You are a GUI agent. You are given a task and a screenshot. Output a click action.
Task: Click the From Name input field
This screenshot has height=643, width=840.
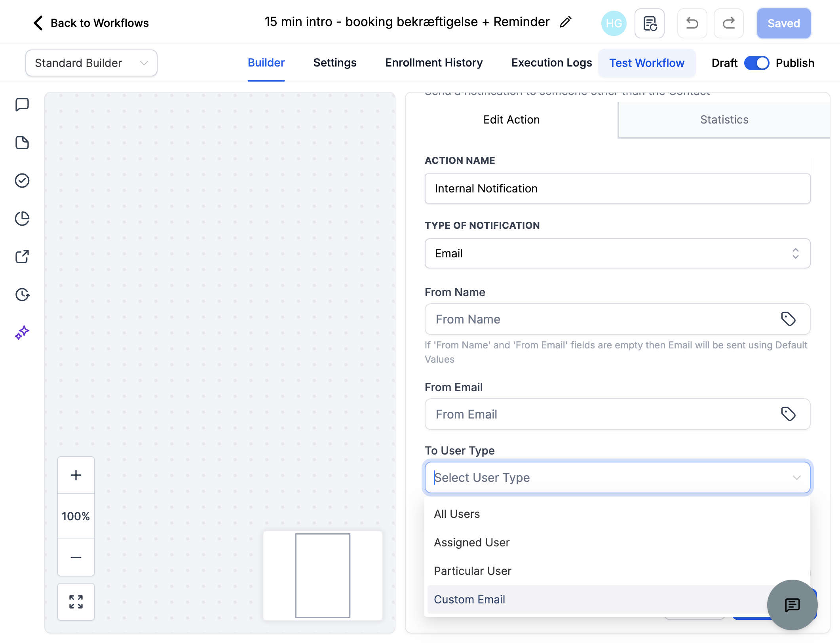(x=618, y=319)
